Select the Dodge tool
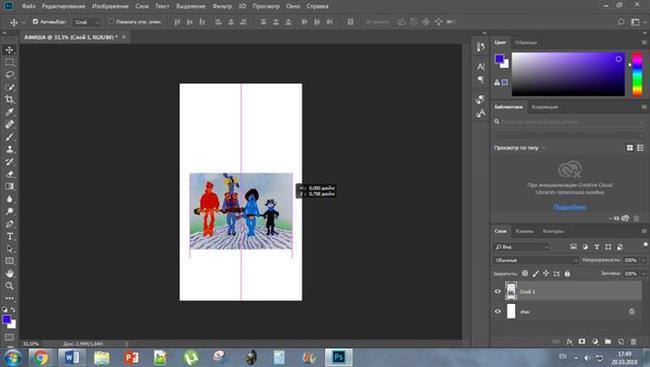Image resolution: width=650 pixels, height=367 pixels. [9, 211]
